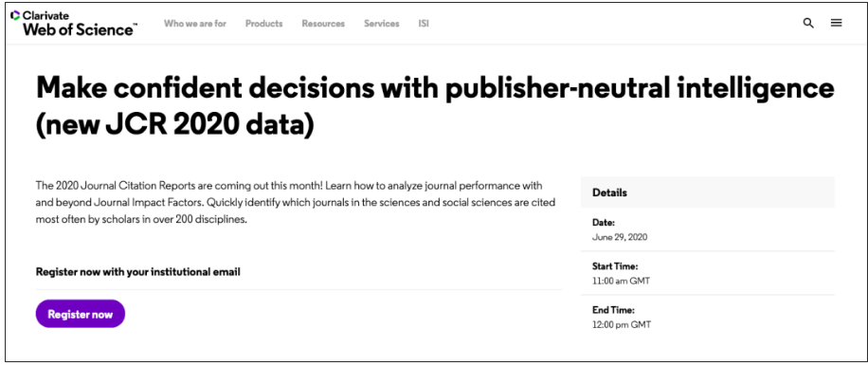Viewport: 868px width, 366px height.
Task: Click the 11:00 am GMT start time
Action: tap(621, 281)
